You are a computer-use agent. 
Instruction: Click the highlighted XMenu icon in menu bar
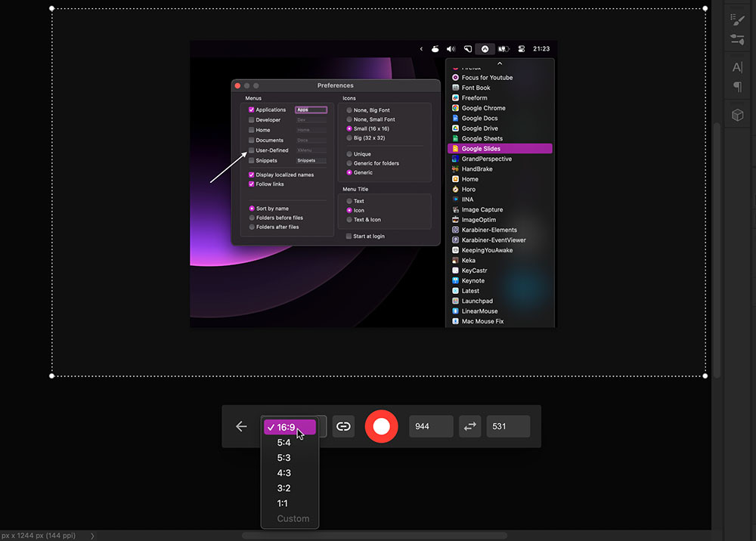click(485, 48)
